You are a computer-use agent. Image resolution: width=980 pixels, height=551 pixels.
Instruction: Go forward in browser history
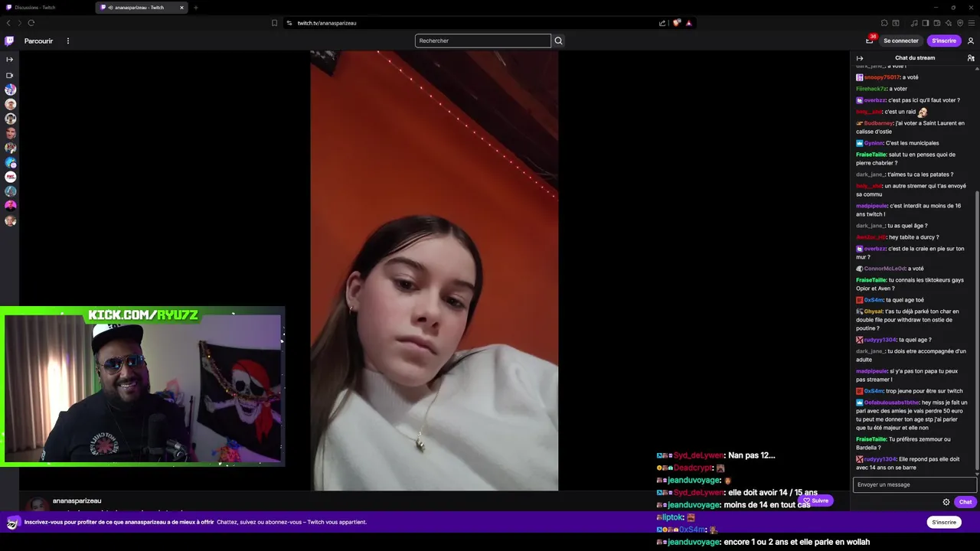(19, 23)
